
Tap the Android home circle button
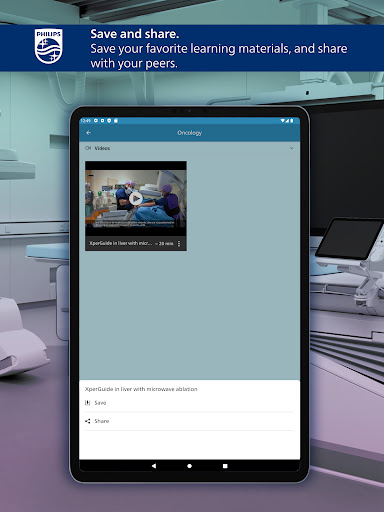coord(189,466)
